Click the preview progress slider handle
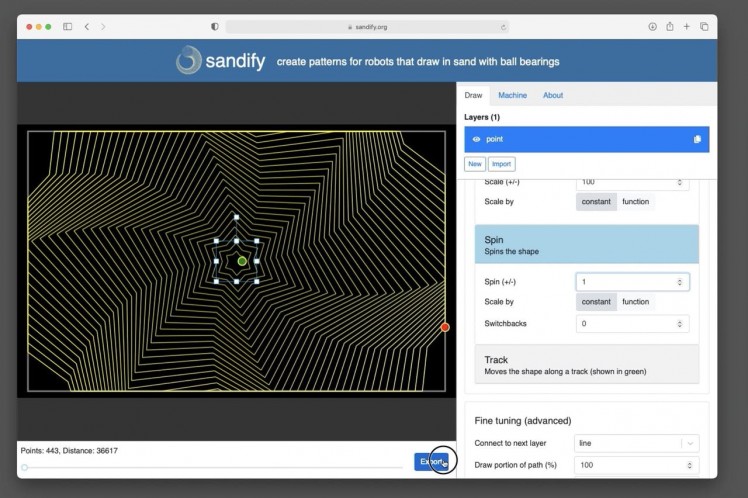748x498 pixels. [25, 467]
